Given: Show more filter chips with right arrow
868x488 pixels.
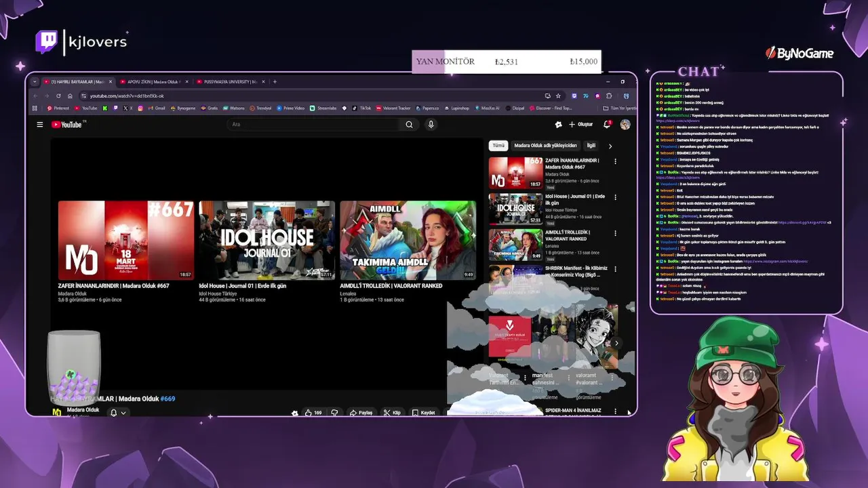Looking at the screenshot, I should [x=610, y=146].
